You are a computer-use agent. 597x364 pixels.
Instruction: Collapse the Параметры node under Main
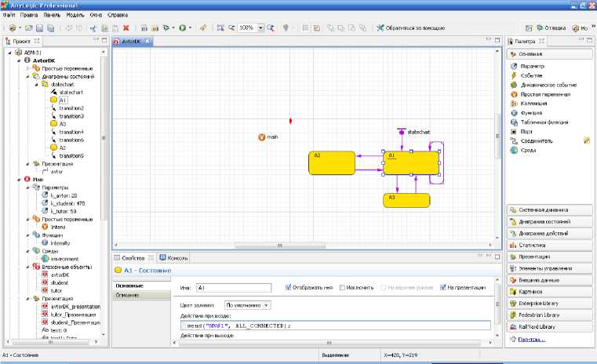(27, 187)
